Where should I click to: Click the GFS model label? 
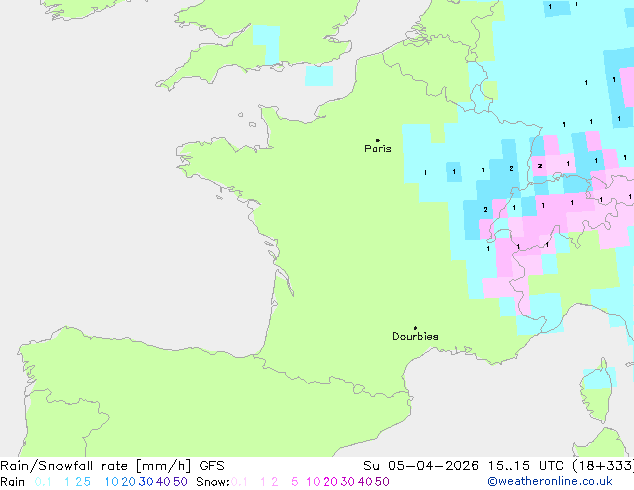click(212, 466)
